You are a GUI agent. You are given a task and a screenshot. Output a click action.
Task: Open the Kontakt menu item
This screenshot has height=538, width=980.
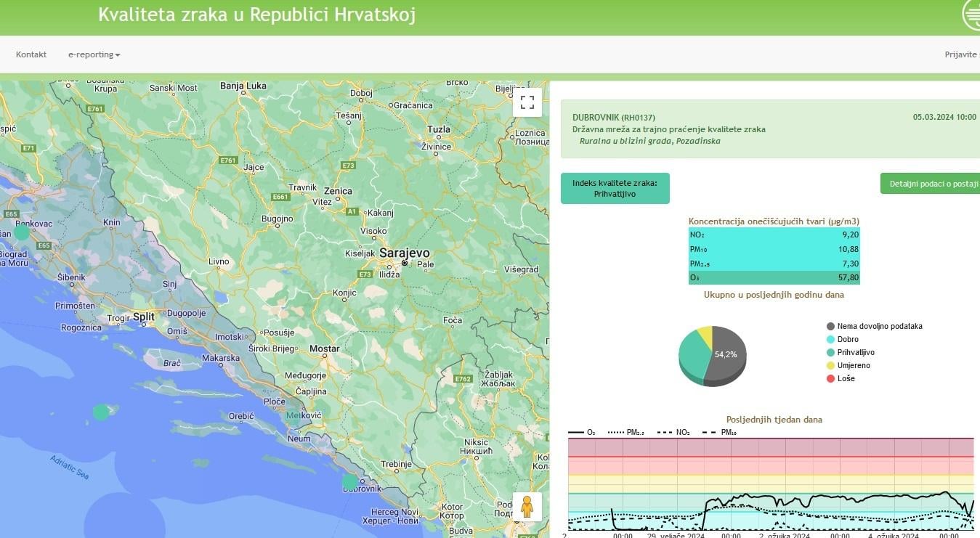31,54
